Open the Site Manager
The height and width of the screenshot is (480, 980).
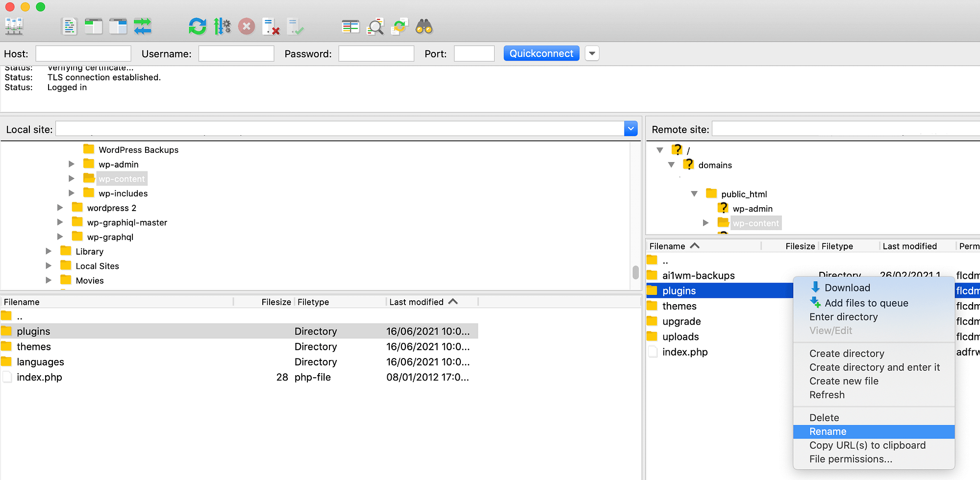pos(14,26)
